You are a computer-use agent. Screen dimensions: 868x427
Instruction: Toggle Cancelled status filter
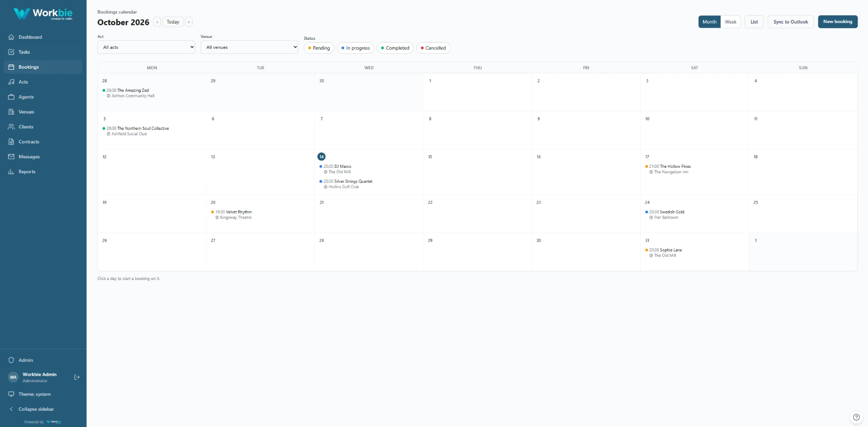pos(434,48)
